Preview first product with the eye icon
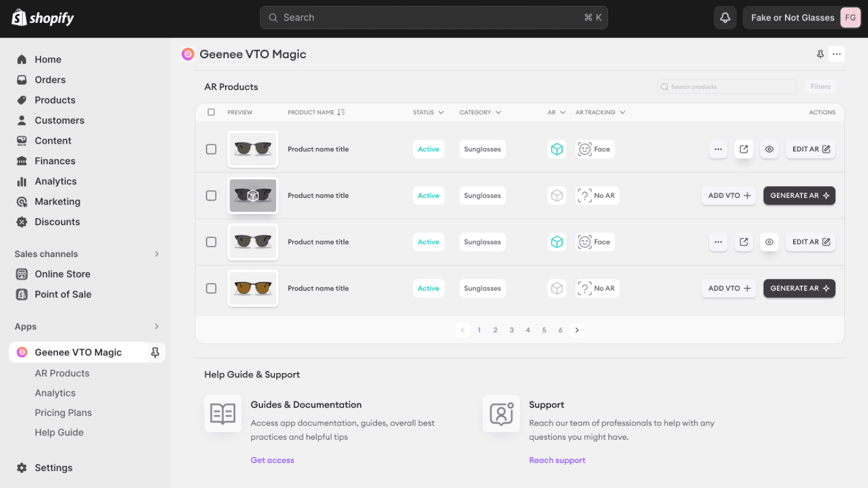Viewport: 868px width, 488px height. 769,149
